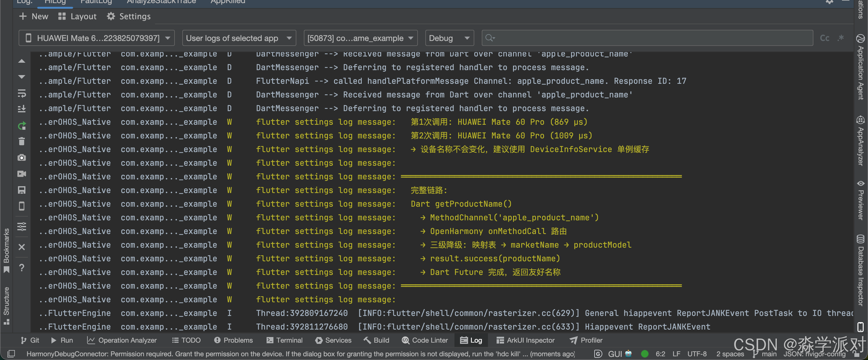
Task: Open the HUAWEI Mate device dropdown
Action: coord(97,38)
